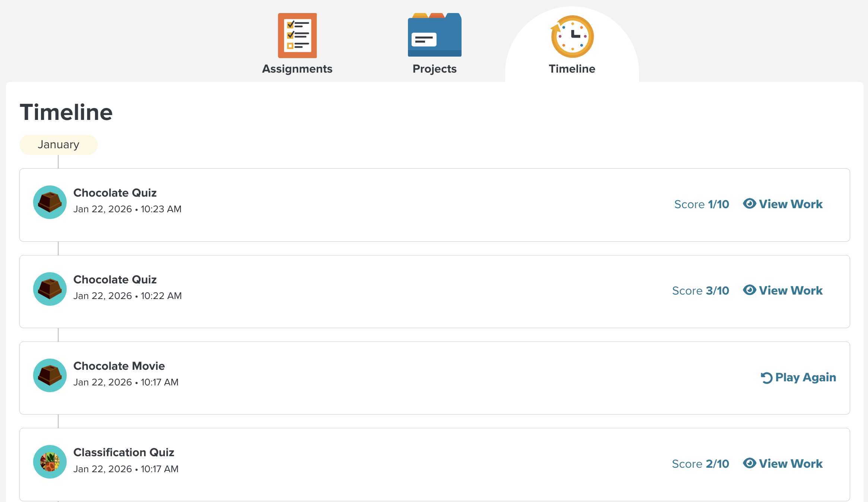Click eye icon for Classification Quiz
The height and width of the screenshot is (502, 868).
[x=749, y=463]
